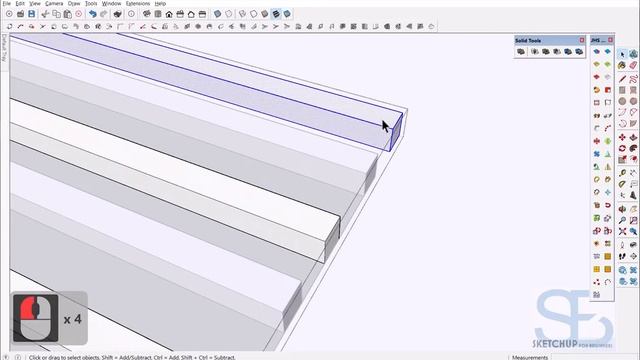This screenshot has height=360, width=640.
Task: Click Trim in Solid Tools panel
Action: pos(568,51)
